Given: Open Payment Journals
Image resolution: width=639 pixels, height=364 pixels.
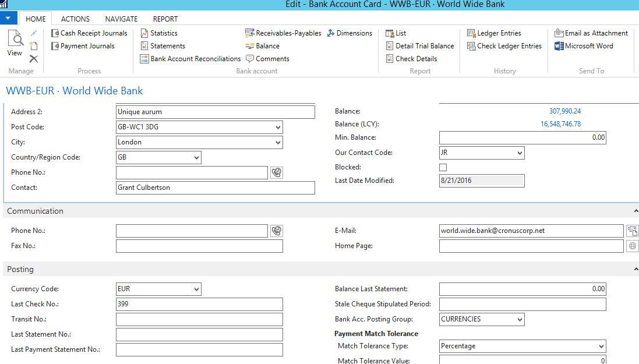Looking at the screenshot, I should pyautogui.click(x=83, y=46).
